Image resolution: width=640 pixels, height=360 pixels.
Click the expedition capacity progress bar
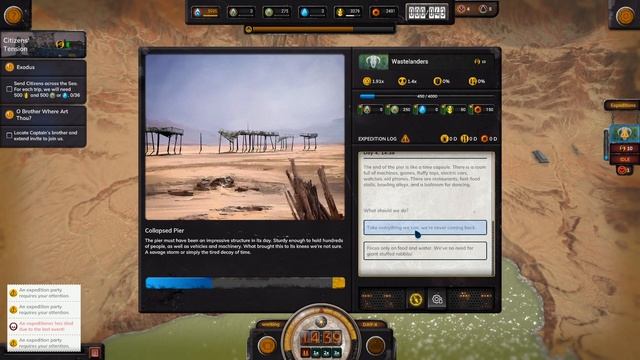[x=427, y=96]
